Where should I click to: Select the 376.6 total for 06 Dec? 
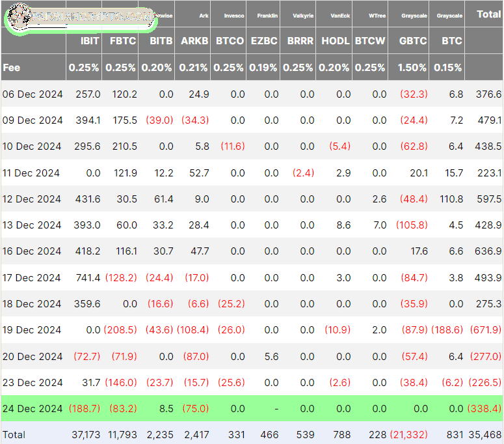click(x=488, y=94)
